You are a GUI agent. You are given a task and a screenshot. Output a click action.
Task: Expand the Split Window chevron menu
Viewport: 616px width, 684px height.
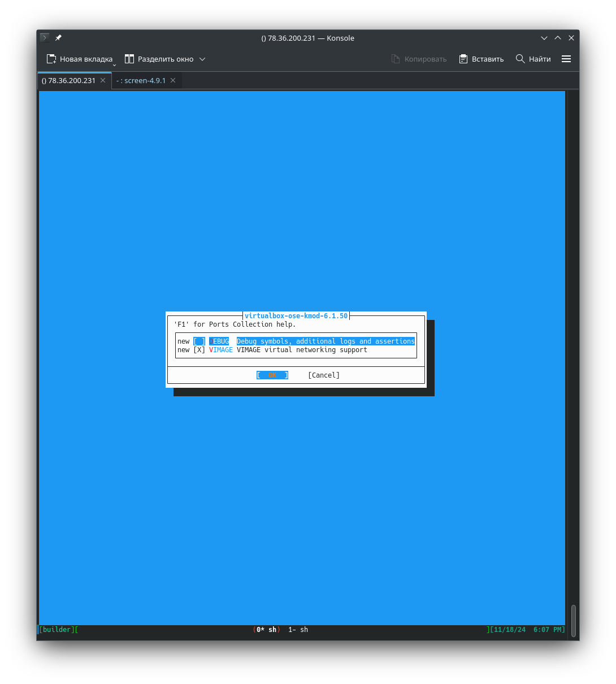coord(202,59)
